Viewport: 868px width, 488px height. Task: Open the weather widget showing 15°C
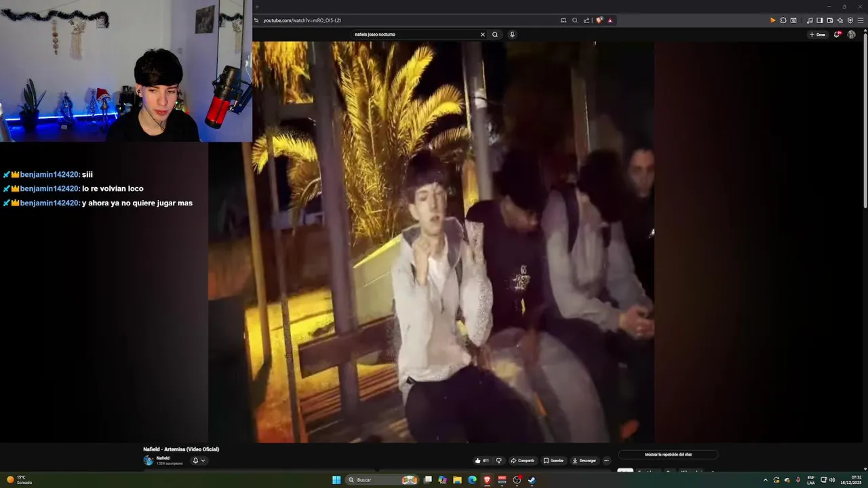click(19, 480)
